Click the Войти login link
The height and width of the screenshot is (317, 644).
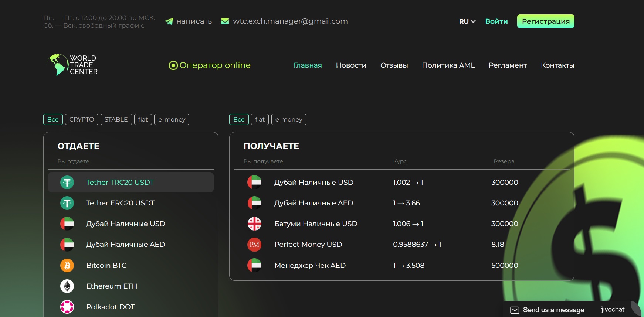[x=496, y=21]
